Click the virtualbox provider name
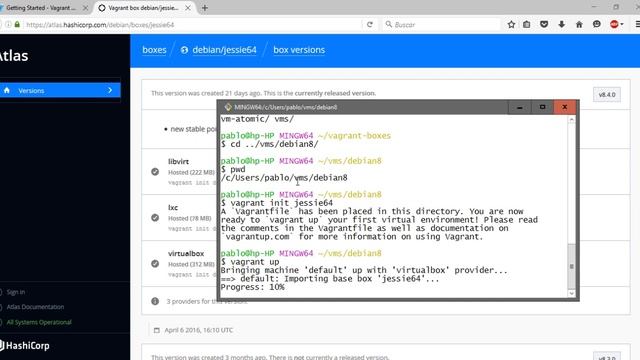640x360 pixels. [186, 253]
